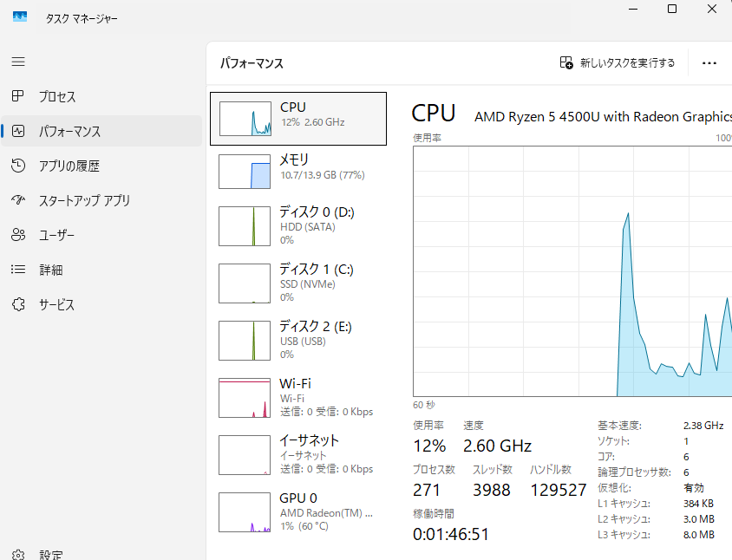The width and height of the screenshot is (732, 560).
Task: Open アプリの履歴 page
Action: 101,166
